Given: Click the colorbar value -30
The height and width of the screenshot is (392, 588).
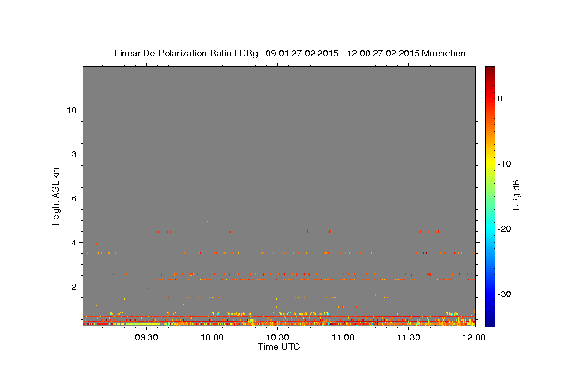Looking at the screenshot, I should click(504, 294).
